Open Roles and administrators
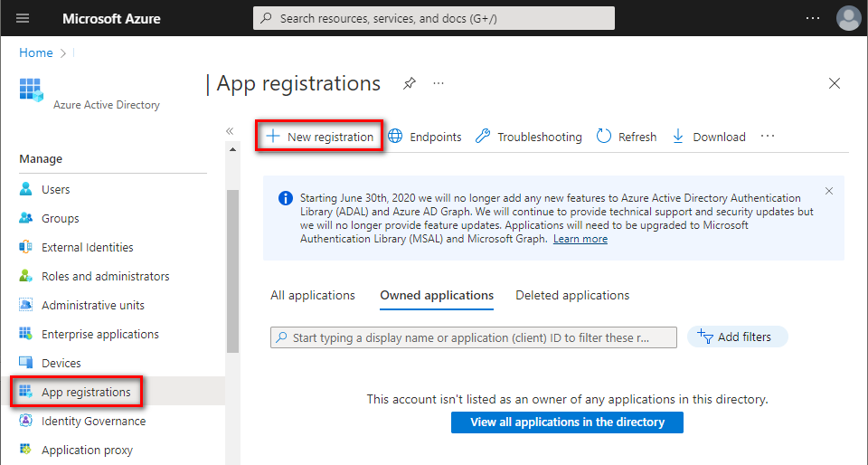Viewport: 868px width, 465px height. (105, 276)
